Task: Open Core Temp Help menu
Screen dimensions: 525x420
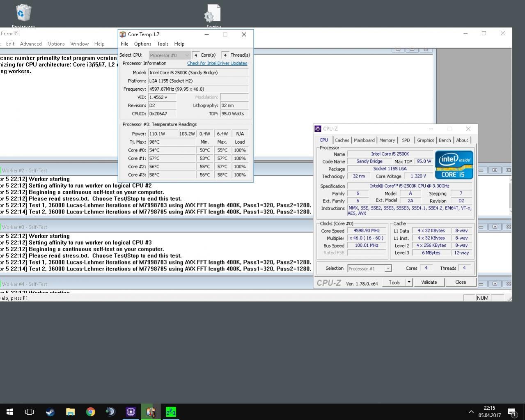Action: (179, 44)
